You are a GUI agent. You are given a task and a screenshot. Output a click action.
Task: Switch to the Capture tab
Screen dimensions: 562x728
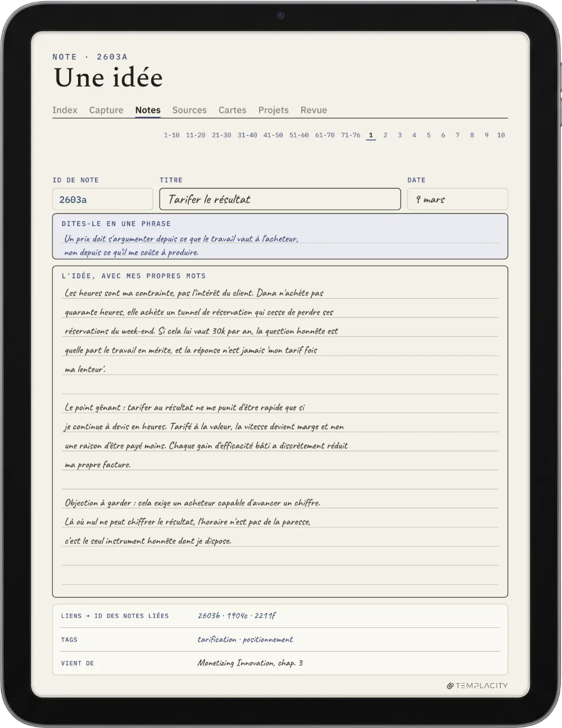pyautogui.click(x=106, y=110)
